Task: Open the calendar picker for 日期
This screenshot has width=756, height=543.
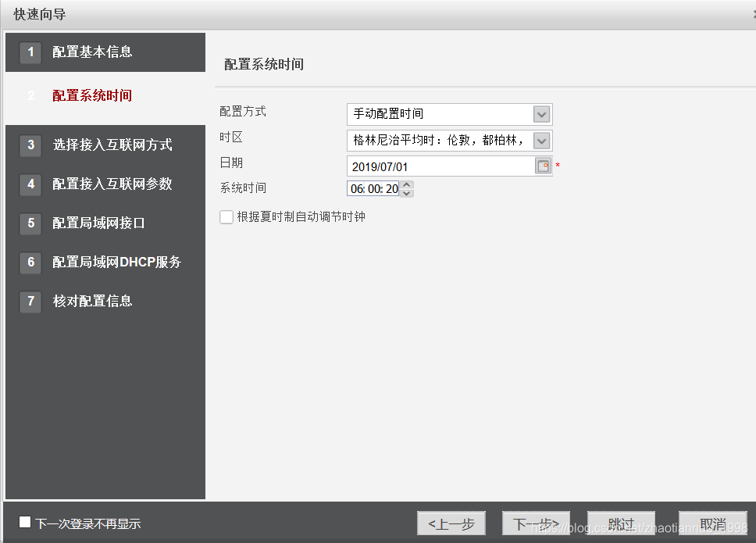Action: point(543,166)
